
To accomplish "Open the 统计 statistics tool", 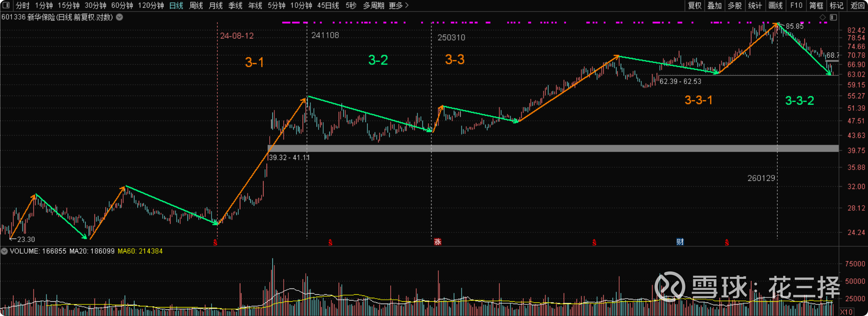I will (755, 5).
